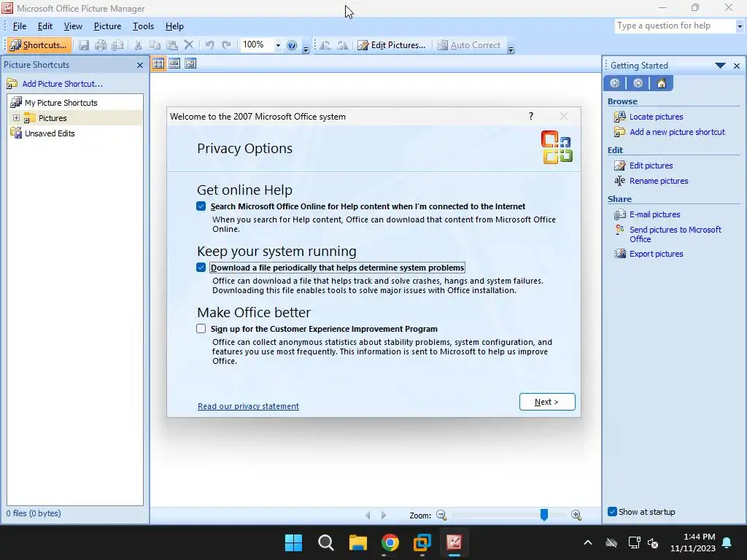Open the File menu
The image size is (747, 560).
tap(20, 26)
